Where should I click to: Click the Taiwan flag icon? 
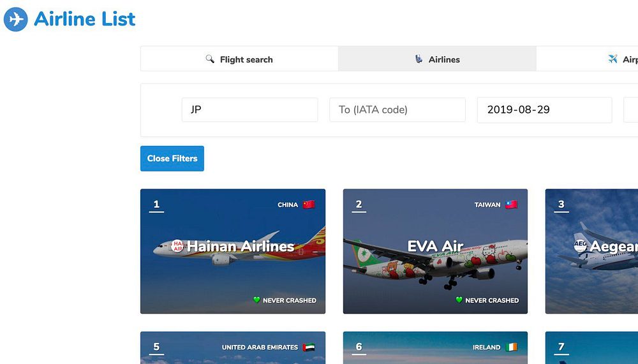tap(512, 205)
